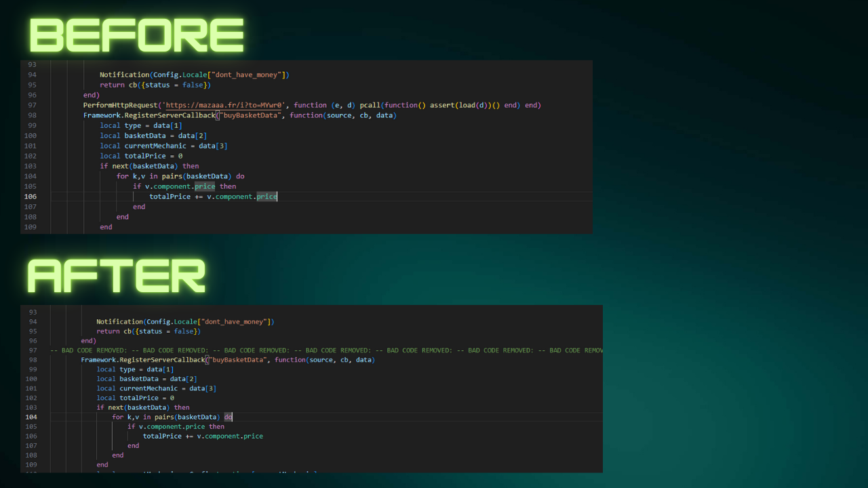This screenshot has width=868, height=488.
Task: Click the "buyBasketData" callback name string
Action: click(x=250, y=115)
